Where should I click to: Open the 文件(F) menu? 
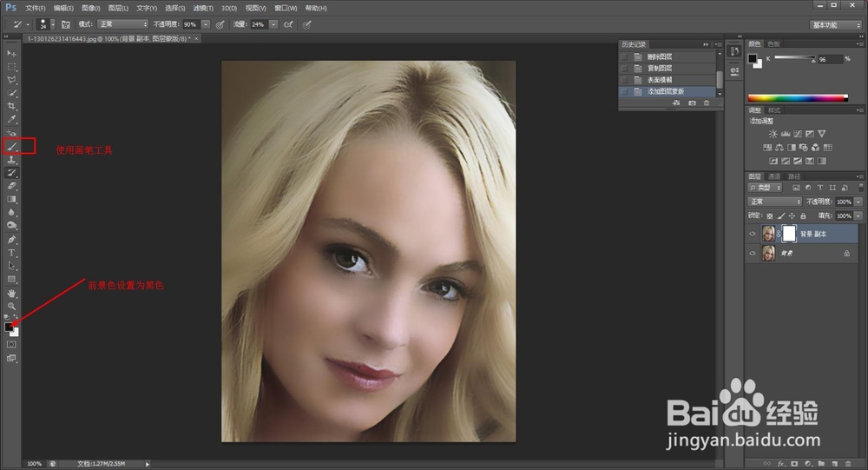[36, 9]
